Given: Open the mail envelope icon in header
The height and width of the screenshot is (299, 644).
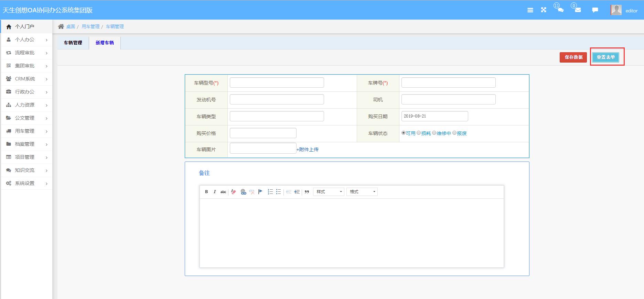Looking at the screenshot, I should click(578, 10).
